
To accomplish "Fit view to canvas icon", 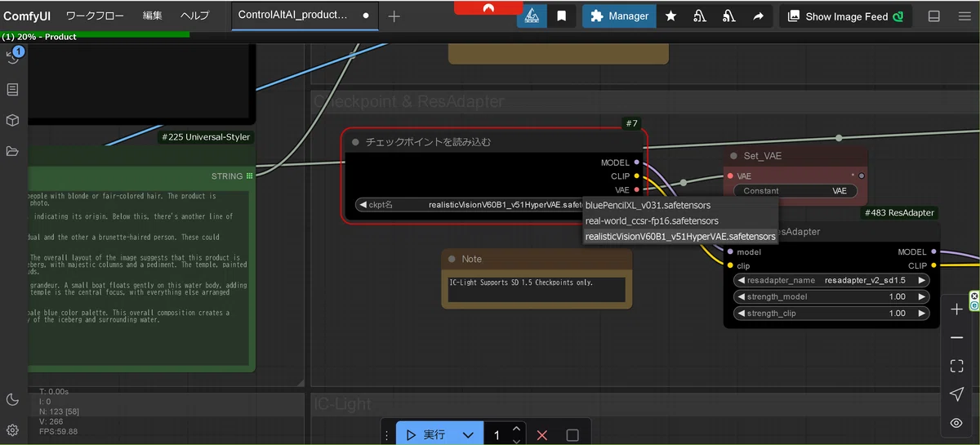I will pyautogui.click(x=957, y=367).
